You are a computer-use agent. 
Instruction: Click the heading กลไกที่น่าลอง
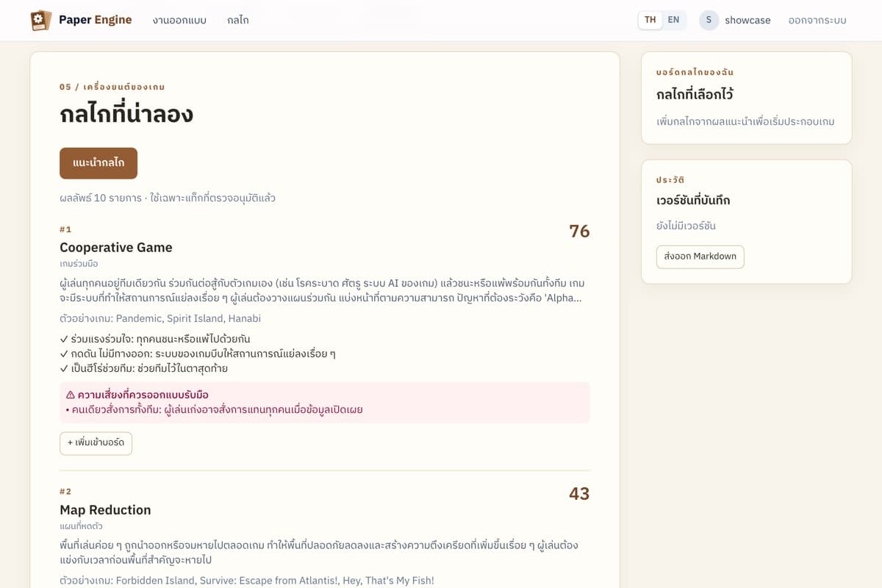click(x=126, y=114)
